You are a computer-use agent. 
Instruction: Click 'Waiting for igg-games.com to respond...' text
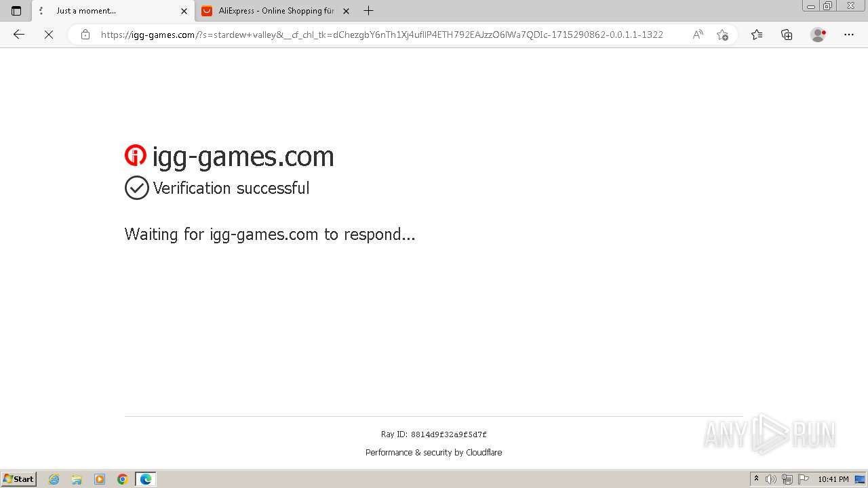tap(270, 235)
